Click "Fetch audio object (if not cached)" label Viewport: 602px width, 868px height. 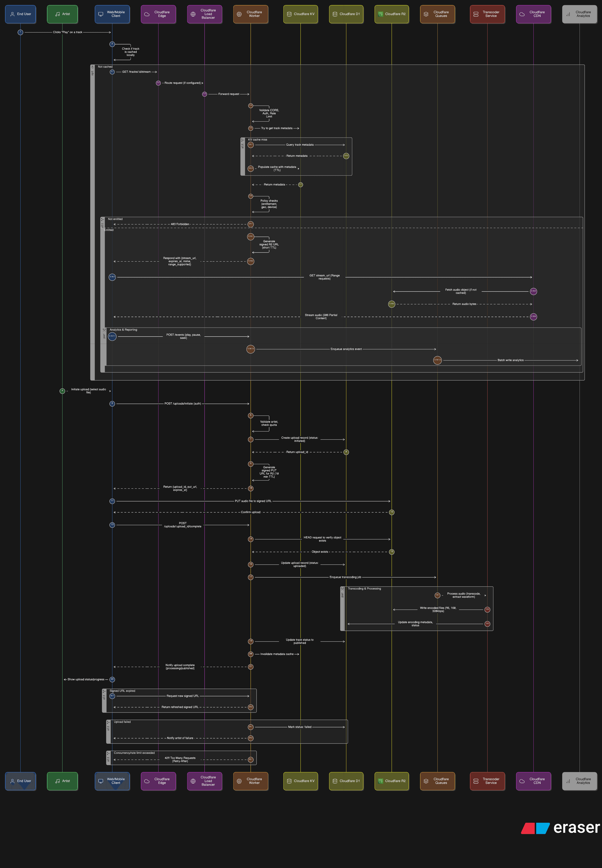461,291
